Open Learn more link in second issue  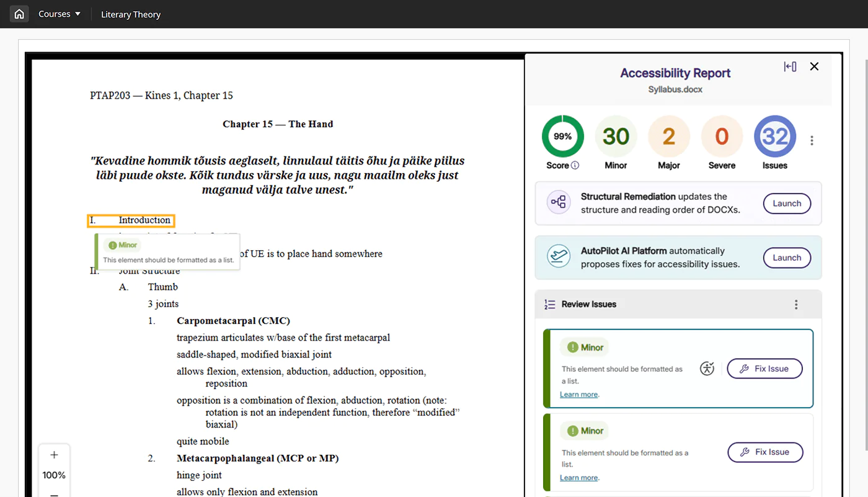(x=579, y=478)
